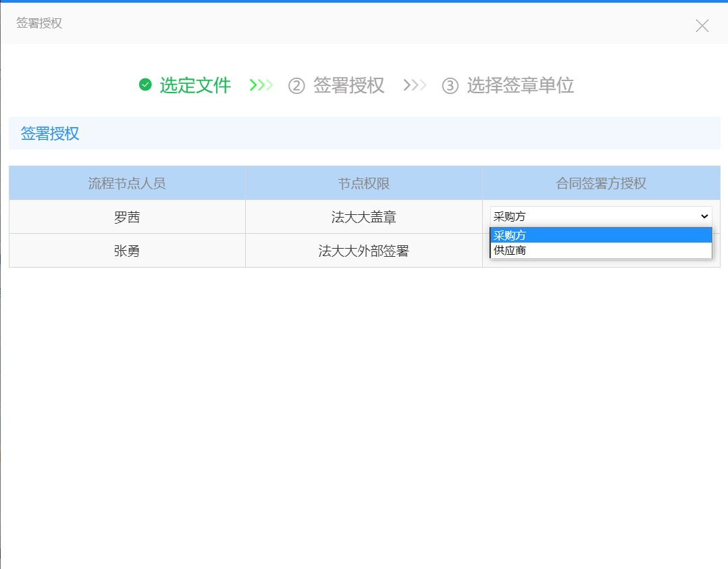This screenshot has width=728, height=569.
Task: Select 供应商 option in the list
Action: coord(601,250)
